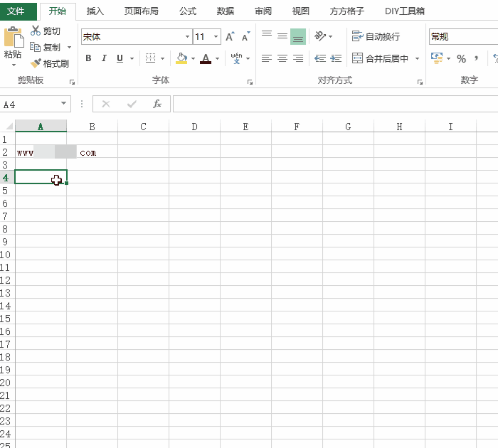
Task: Switch to the 插入 Insert tab
Action: [x=95, y=11]
